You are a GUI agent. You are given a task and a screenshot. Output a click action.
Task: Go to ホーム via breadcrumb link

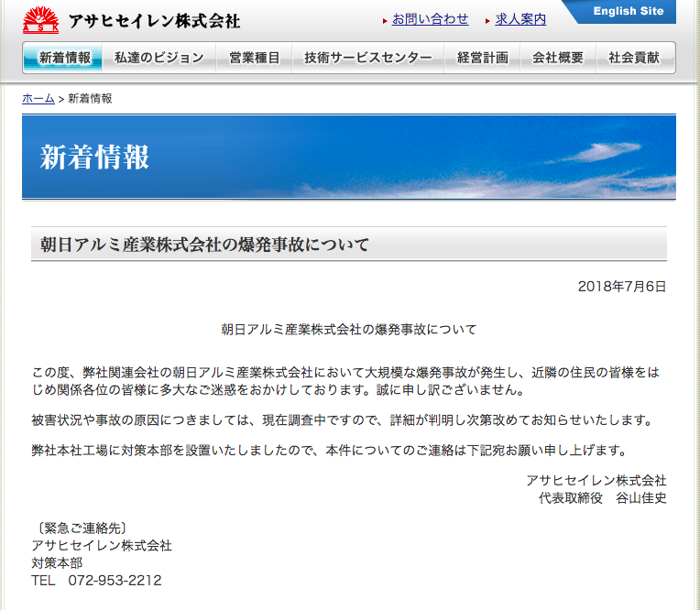pos(38,99)
